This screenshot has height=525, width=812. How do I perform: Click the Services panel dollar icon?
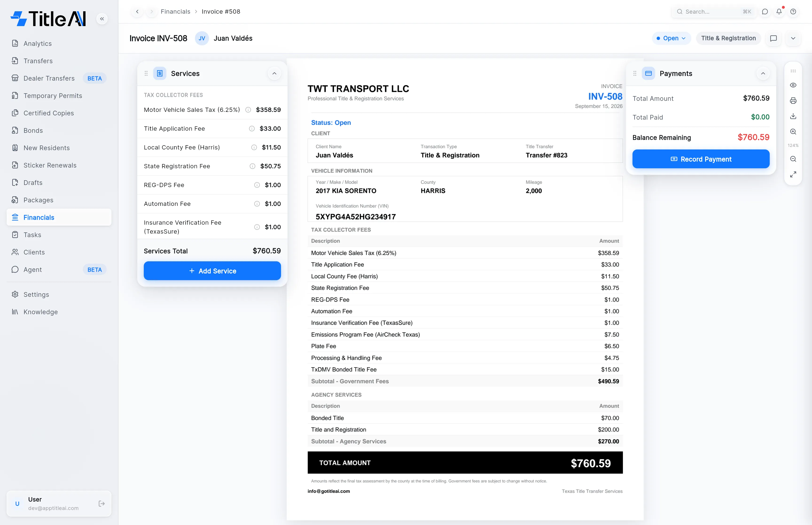tap(160, 73)
